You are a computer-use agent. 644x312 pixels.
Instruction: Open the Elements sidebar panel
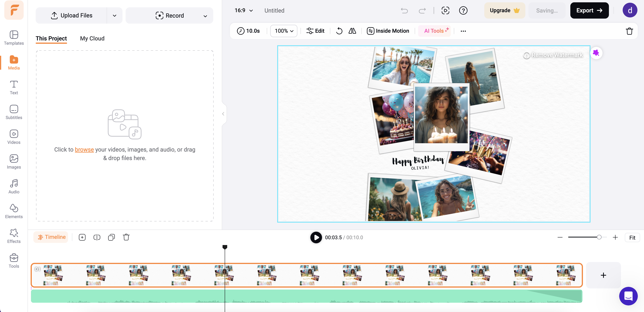[x=14, y=211]
